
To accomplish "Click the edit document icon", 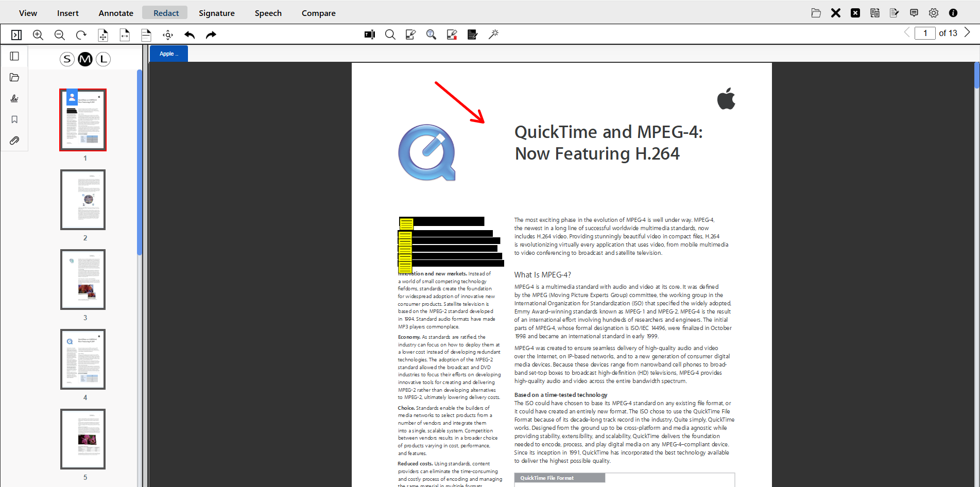I will [x=895, y=13].
